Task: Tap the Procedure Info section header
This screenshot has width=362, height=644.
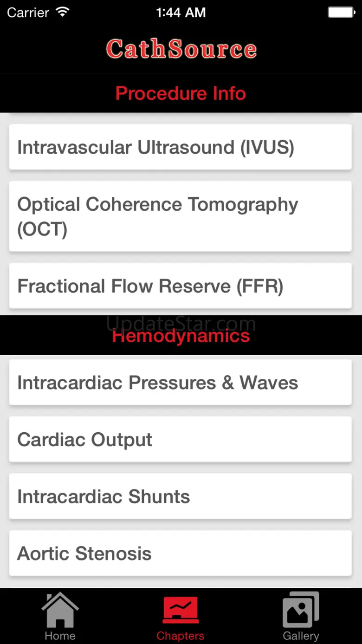Action: (x=181, y=93)
